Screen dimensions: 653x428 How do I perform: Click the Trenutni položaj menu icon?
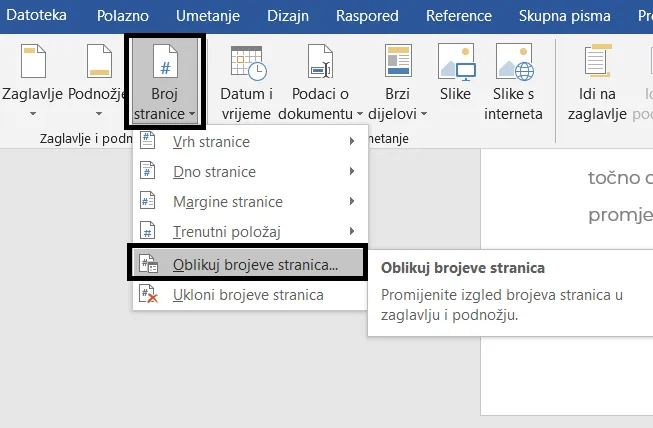pos(147,231)
